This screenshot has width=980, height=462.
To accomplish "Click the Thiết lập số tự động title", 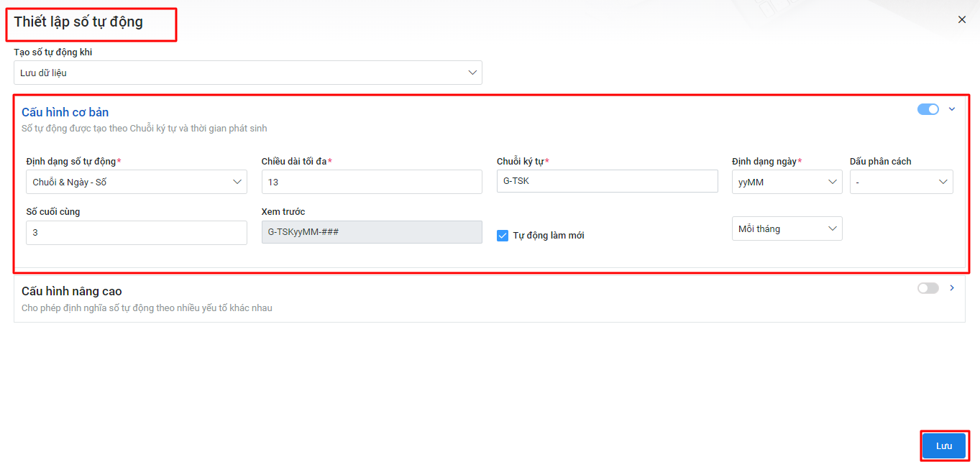I will tap(78, 22).
